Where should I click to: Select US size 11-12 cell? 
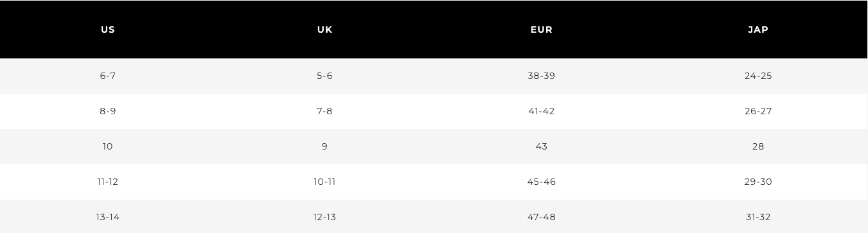[x=108, y=182]
